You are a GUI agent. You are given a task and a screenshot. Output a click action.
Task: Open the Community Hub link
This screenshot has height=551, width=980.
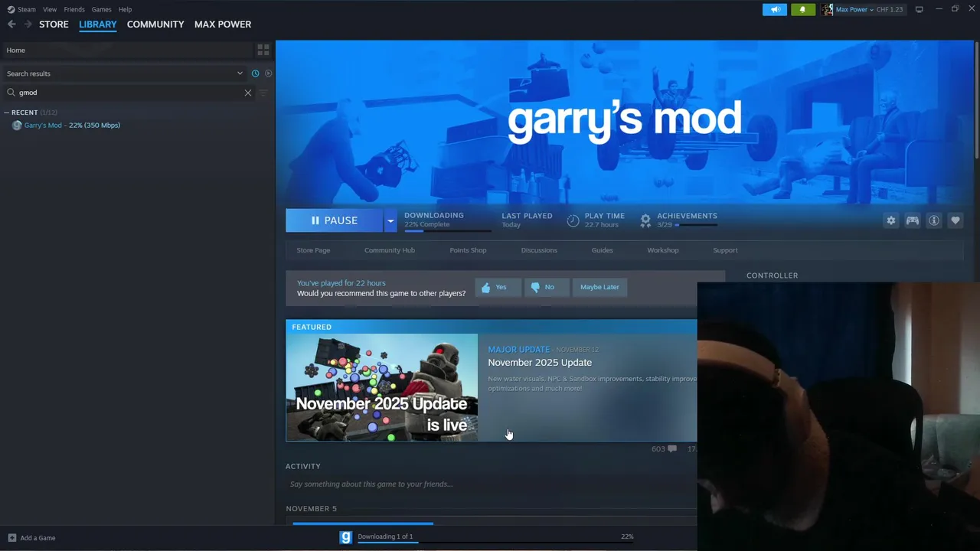(390, 250)
